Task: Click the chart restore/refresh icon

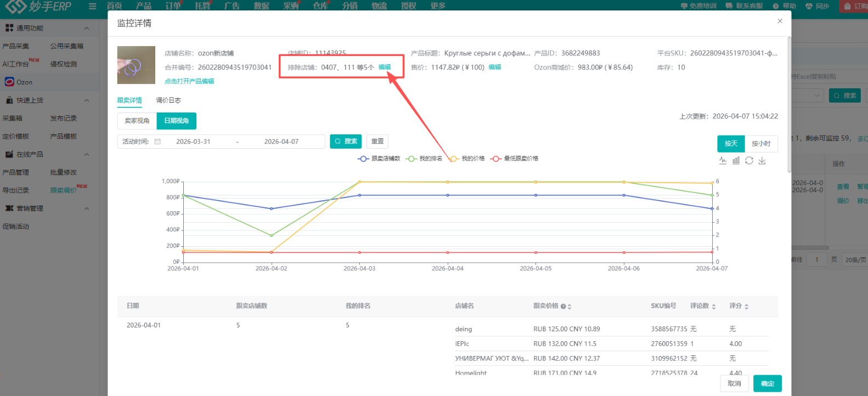Action: point(749,161)
